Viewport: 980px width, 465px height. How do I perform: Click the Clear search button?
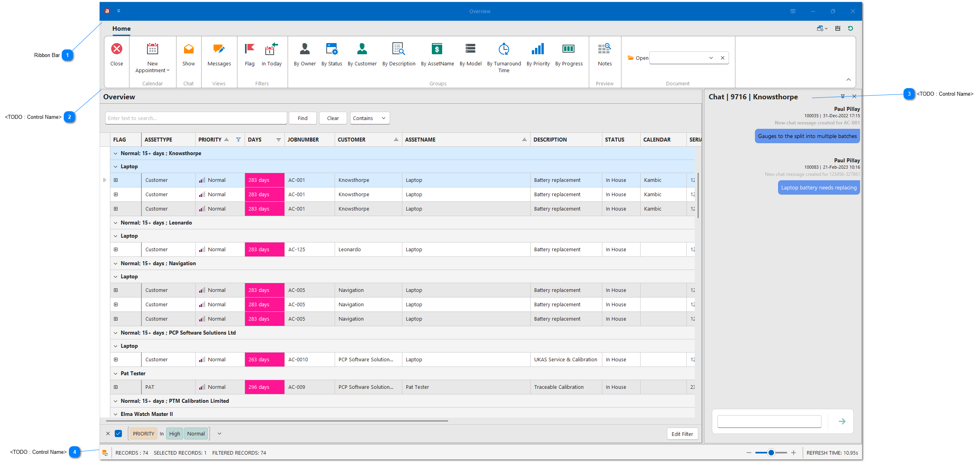click(x=333, y=118)
